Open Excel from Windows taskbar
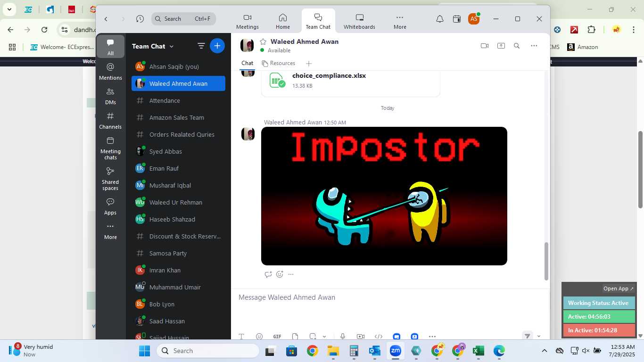644x362 pixels. (478, 351)
